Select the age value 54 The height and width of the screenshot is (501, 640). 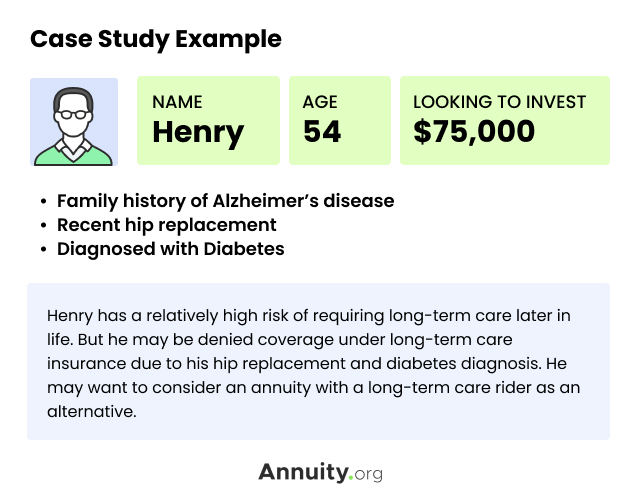323,132
